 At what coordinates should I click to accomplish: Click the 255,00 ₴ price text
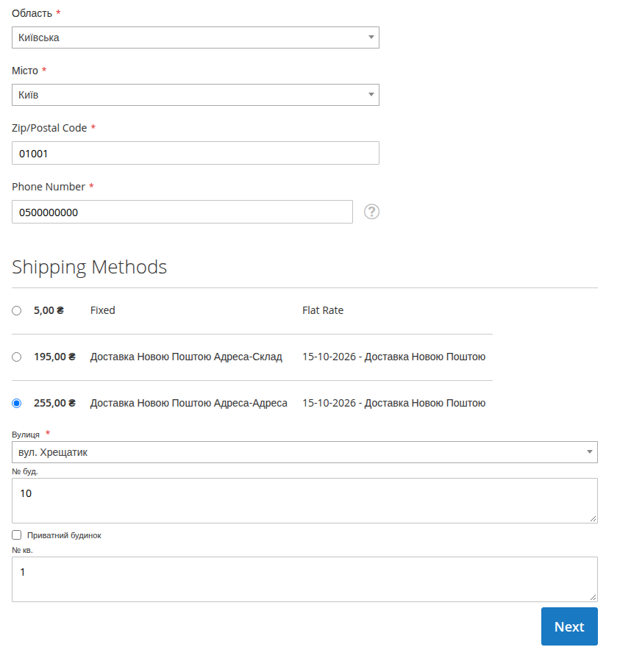[55, 403]
